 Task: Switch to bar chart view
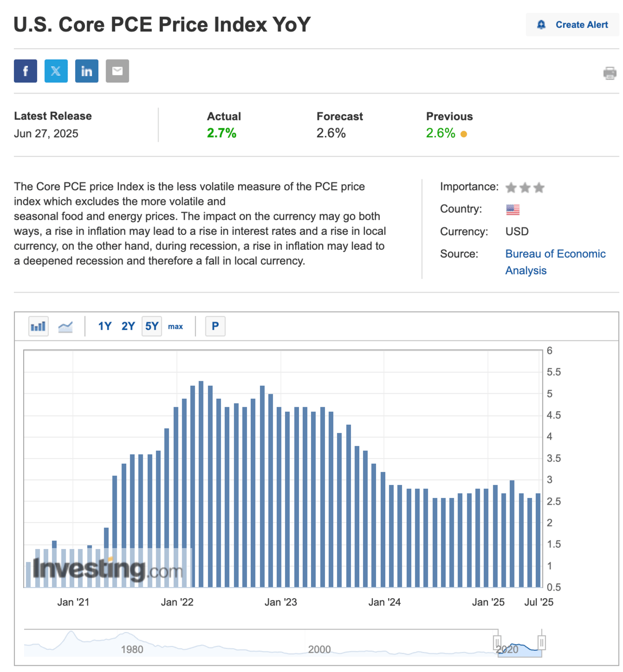(38, 326)
